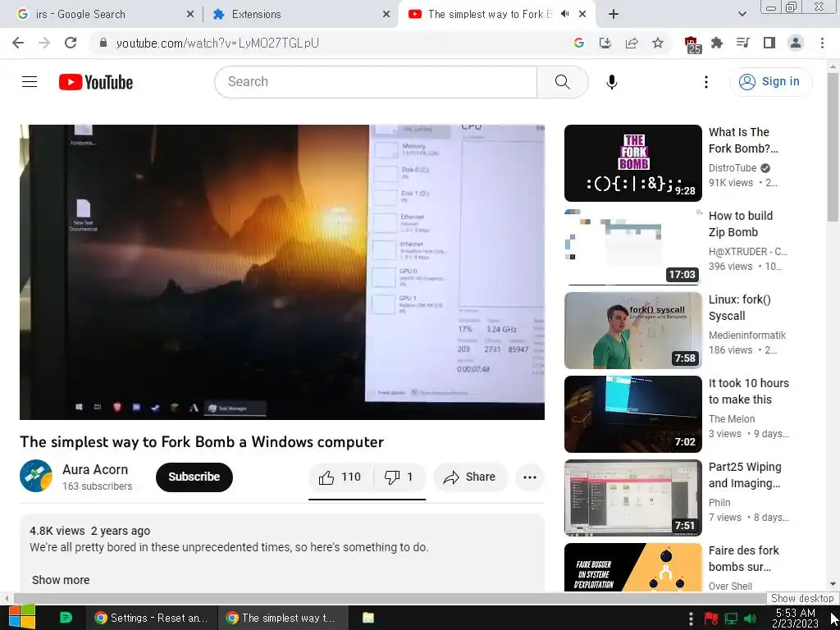Start voice search with microphone icon
Image resolution: width=840 pixels, height=630 pixels.
612,82
